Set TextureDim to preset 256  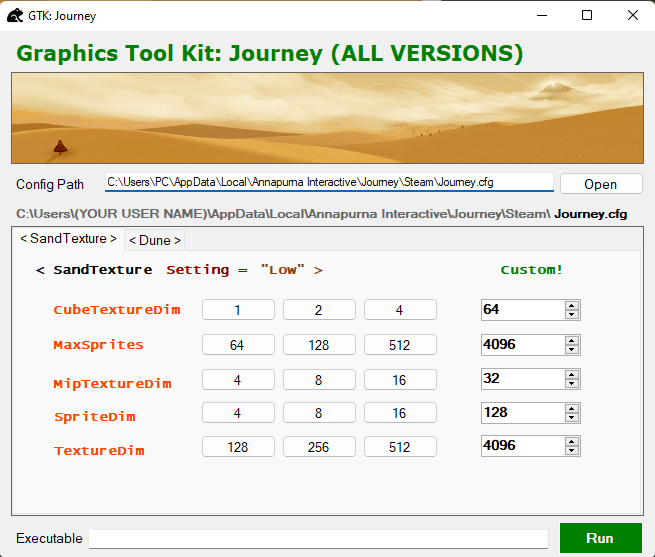tap(319, 447)
